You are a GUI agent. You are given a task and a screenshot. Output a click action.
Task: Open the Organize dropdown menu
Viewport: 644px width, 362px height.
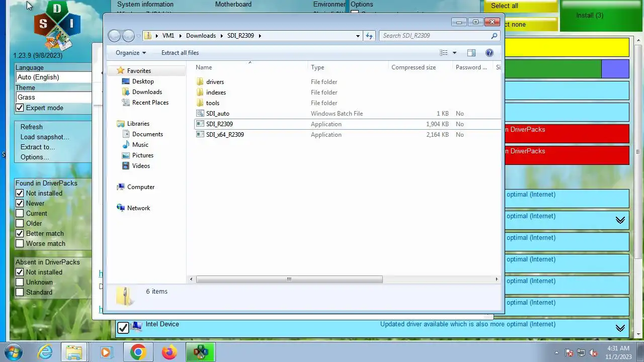[x=130, y=53]
